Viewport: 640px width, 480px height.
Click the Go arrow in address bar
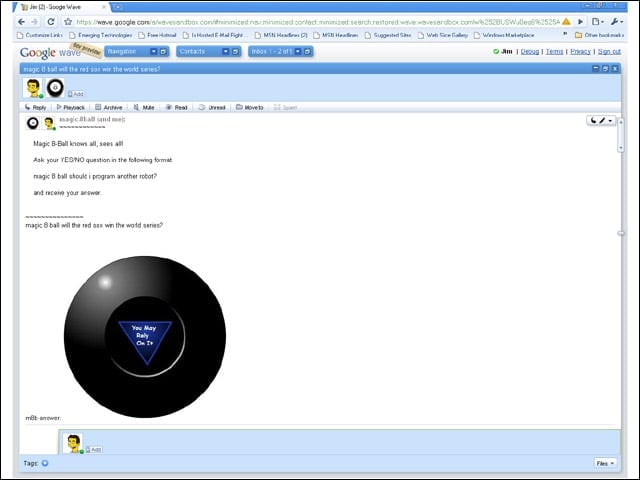point(580,22)
